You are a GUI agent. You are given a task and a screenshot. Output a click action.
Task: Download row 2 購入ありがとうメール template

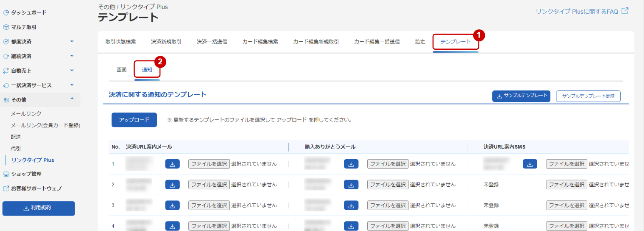351,185
